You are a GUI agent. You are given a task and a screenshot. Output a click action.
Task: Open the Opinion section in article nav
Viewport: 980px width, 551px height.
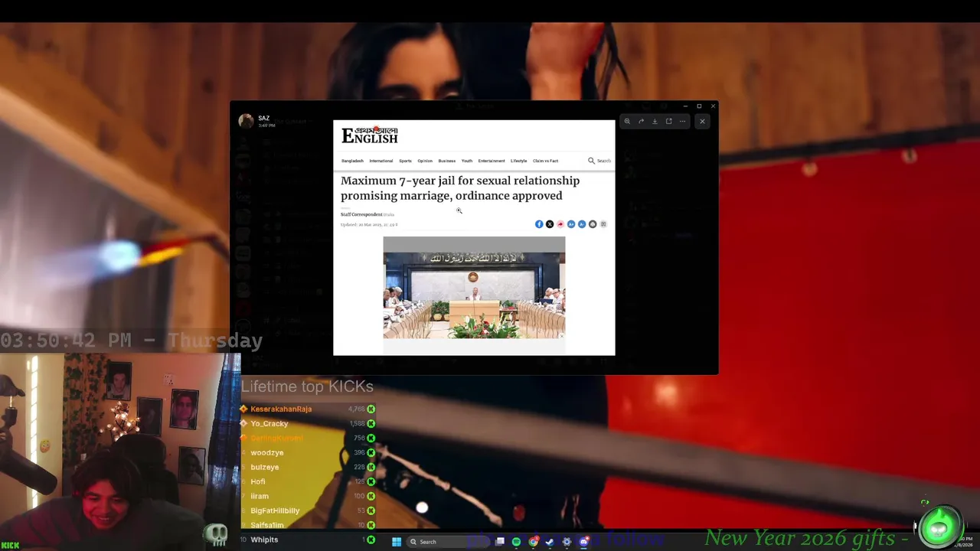tap(425, 161)
